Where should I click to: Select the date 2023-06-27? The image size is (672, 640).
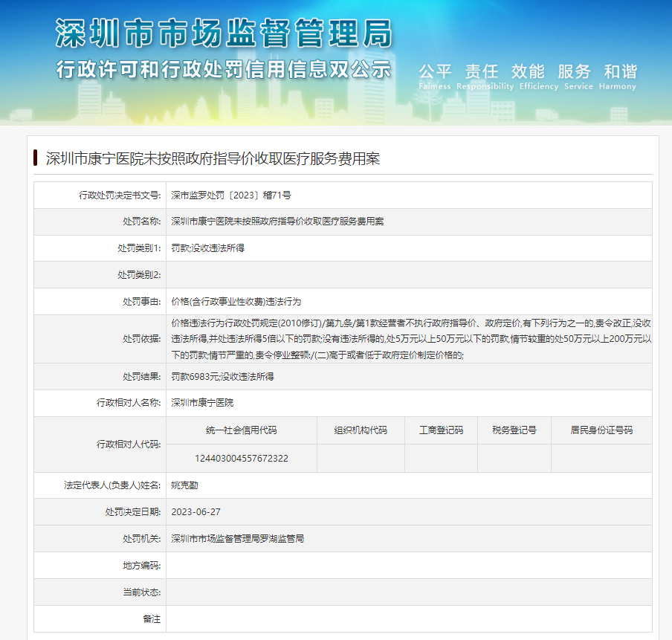tap(196, 512)
